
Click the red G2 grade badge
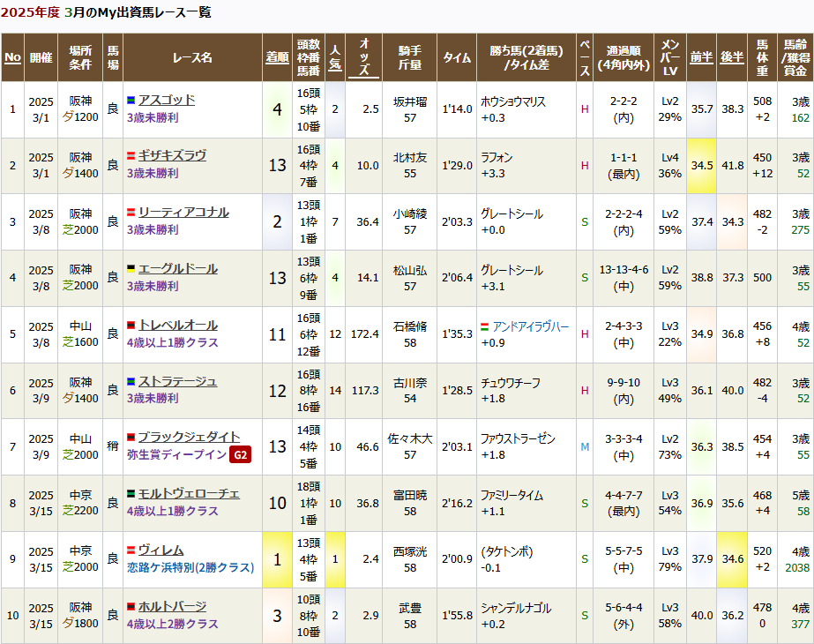click(x=240, y=455)
